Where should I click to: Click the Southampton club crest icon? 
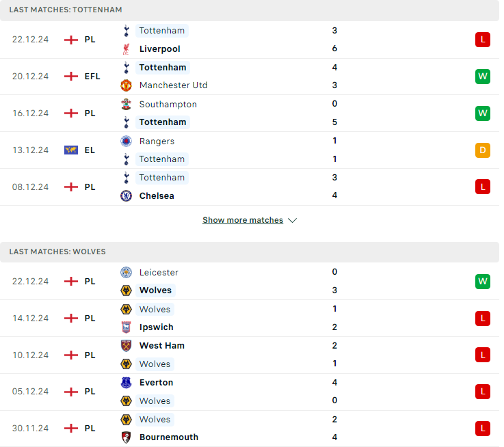(x=126, y=105)
